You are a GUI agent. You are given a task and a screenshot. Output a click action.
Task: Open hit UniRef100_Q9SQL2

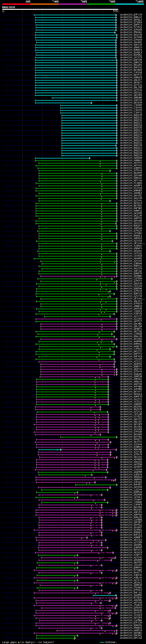[131, 20]
